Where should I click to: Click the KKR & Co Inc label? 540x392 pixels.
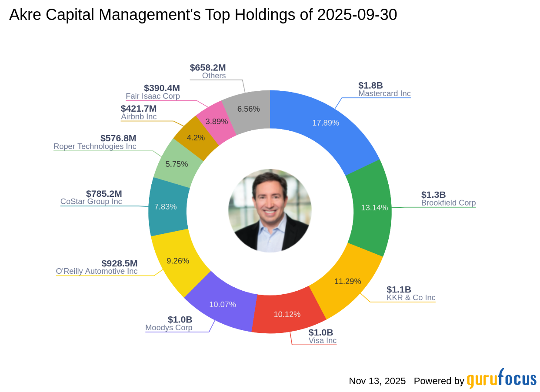pyautogui.click(x=411, y=298)
